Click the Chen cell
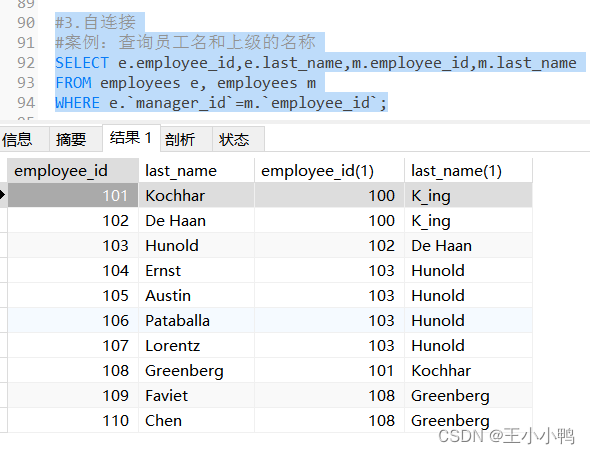The width and height of the screenshot is (590, 454). (196, 421)
